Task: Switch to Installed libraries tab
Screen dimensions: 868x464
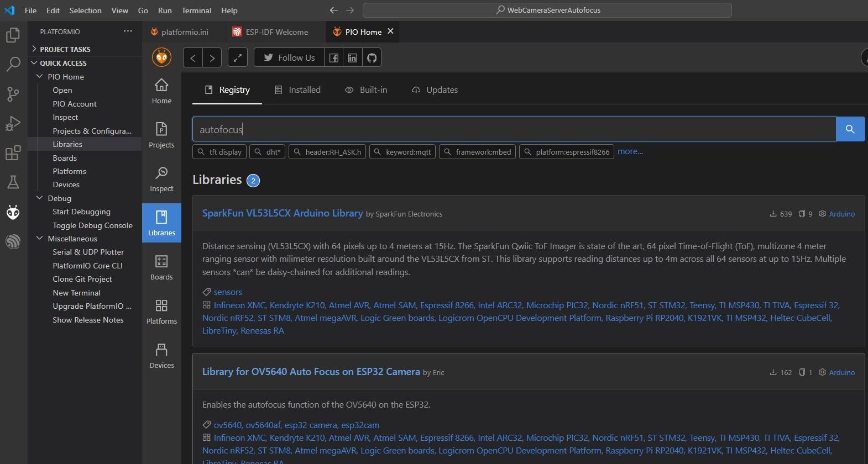Action: [298, 89]
